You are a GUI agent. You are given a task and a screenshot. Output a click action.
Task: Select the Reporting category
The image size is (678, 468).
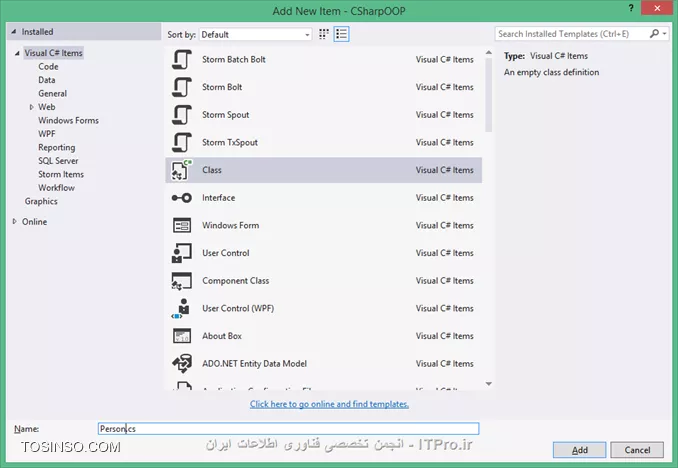click(57, 147)
